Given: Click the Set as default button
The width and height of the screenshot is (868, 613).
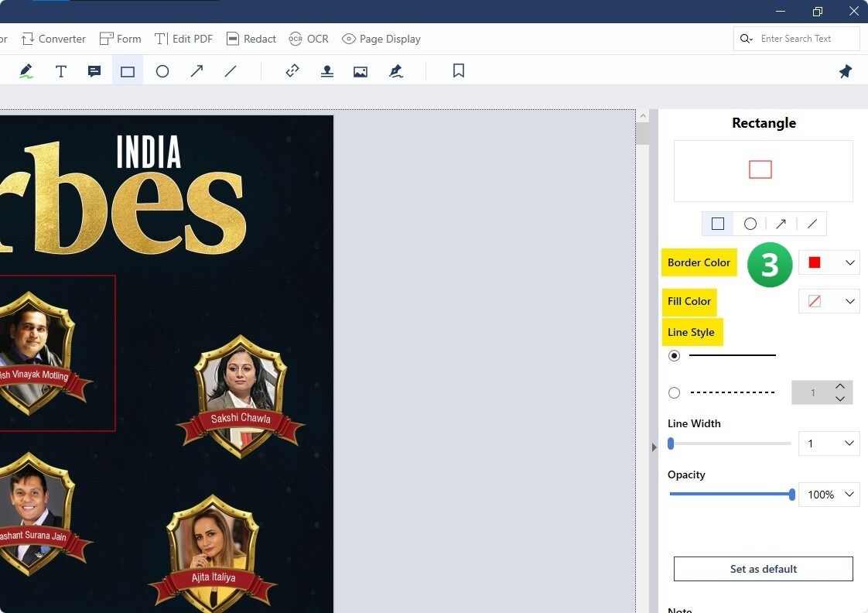Looking at the screenshot, I should (763, 569).
